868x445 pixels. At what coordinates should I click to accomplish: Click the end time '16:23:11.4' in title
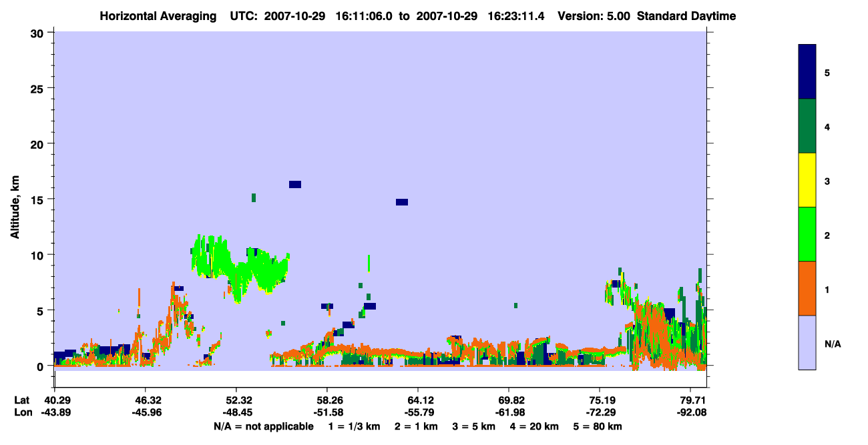(x=515, y=16)
